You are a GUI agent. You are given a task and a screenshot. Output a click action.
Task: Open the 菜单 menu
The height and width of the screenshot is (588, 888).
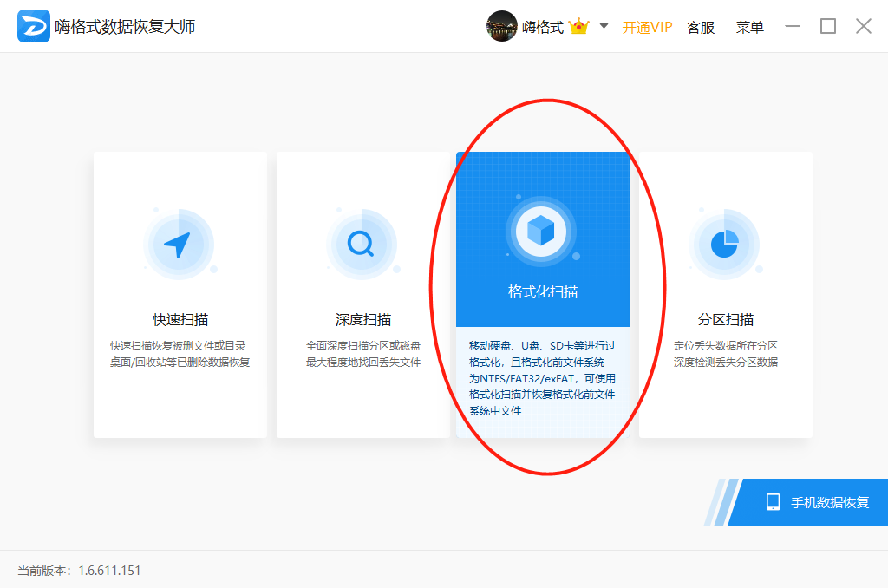tap(750, 27)
